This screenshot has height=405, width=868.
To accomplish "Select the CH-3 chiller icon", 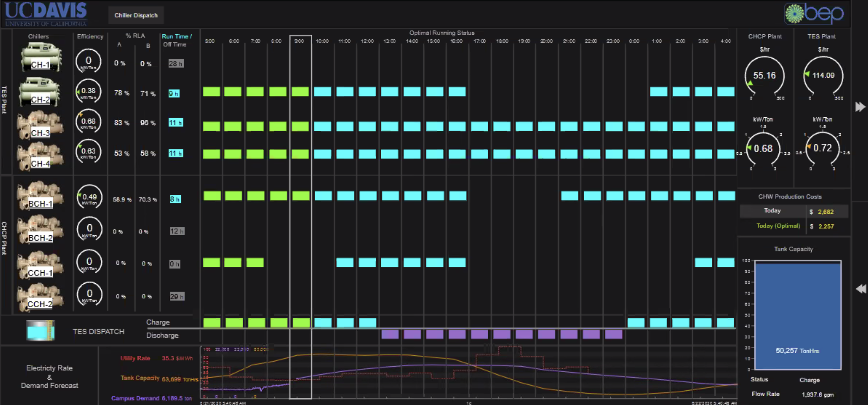I will tap(40, 124).
